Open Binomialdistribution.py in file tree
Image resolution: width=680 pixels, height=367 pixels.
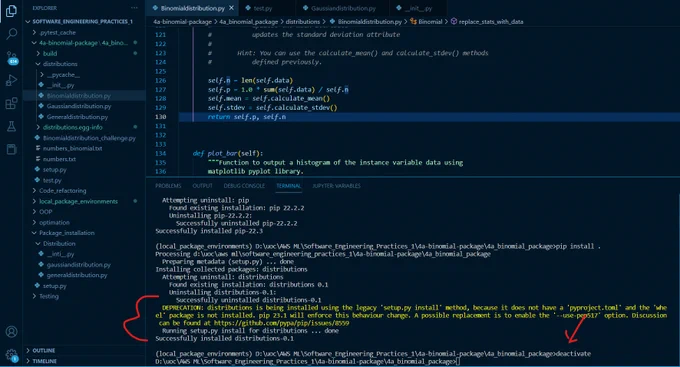(78, 95)
